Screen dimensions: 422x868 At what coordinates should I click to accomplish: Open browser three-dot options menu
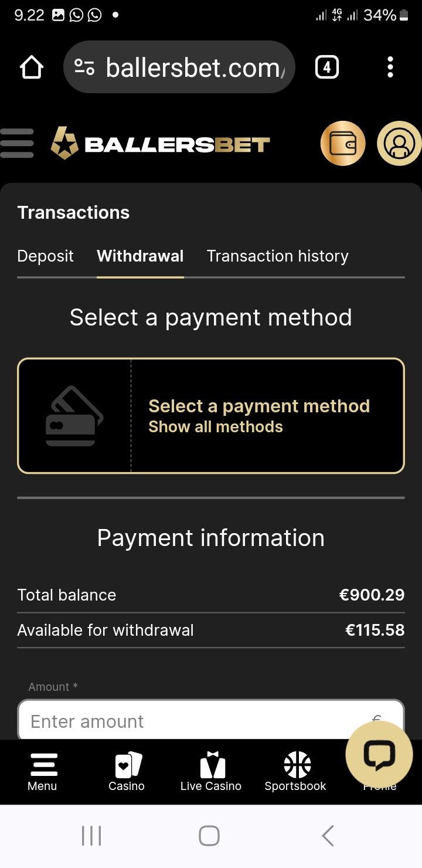390,67
